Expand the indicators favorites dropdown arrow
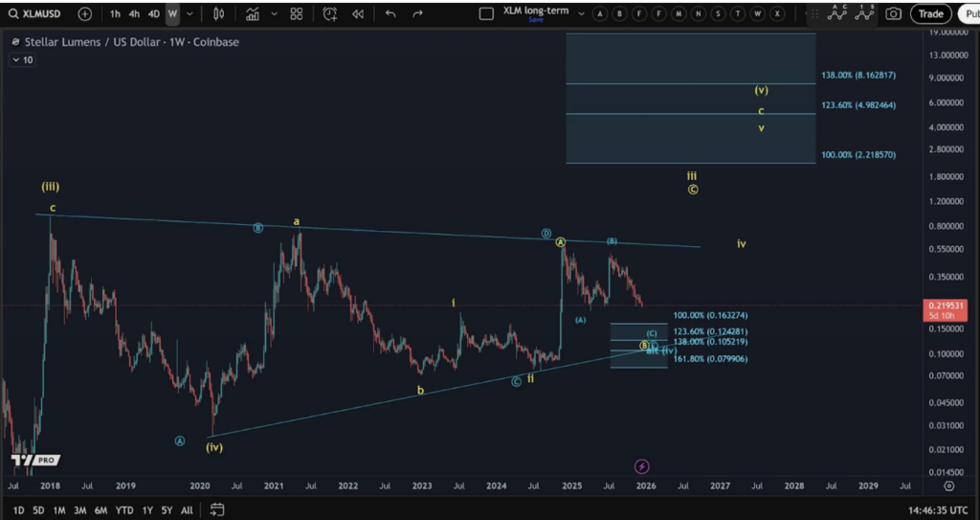Image resolution: width=980 pixels, height=520 pixels. [274, 13]
